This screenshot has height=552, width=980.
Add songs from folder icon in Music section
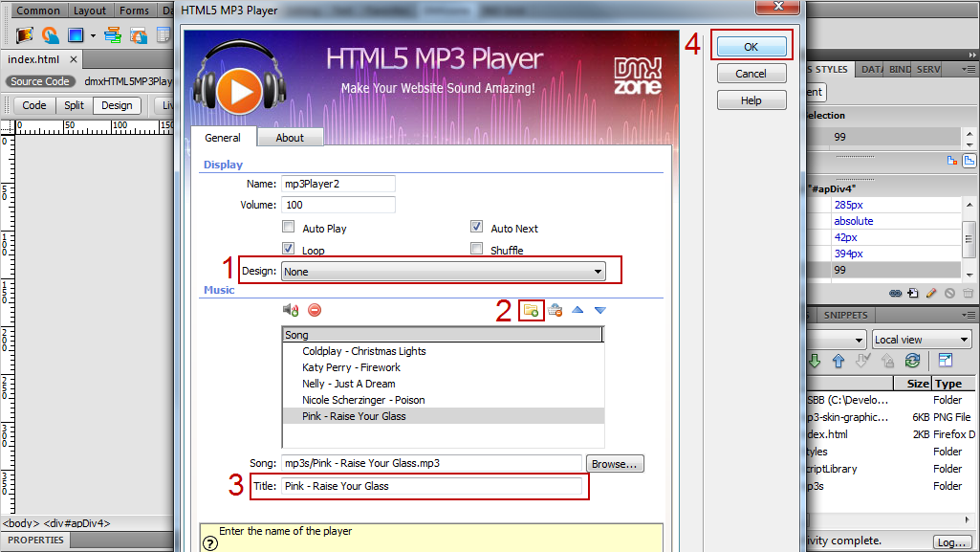click(532, 310)
